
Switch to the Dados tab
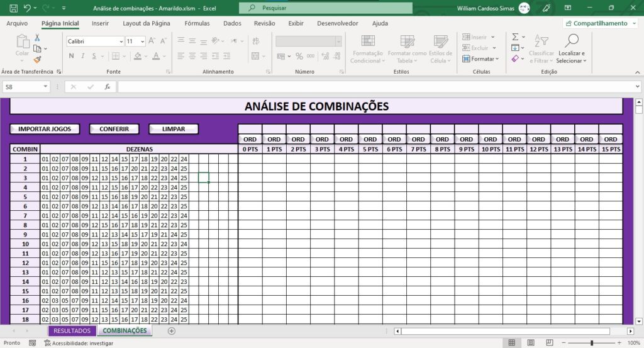(x=233, y=23)
